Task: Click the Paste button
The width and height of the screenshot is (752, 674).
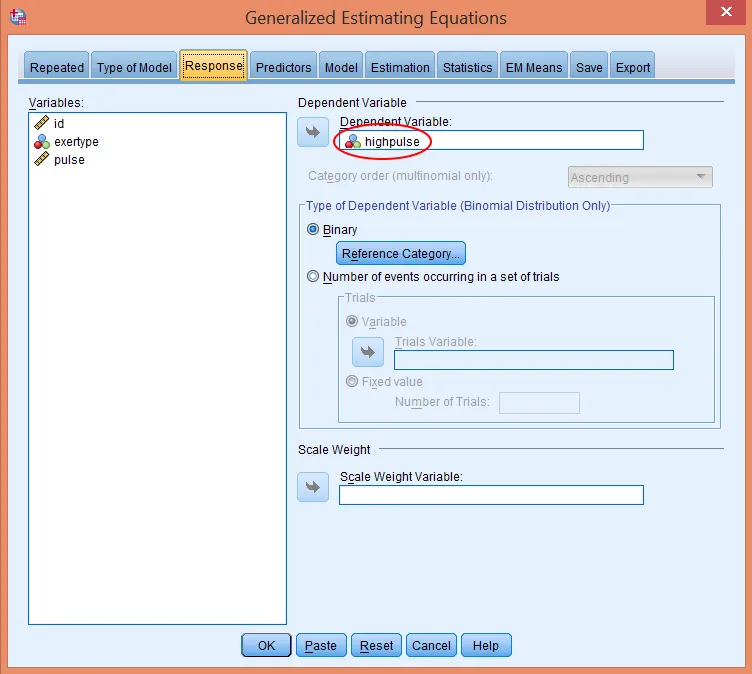Action: click(x=321, y=645)
